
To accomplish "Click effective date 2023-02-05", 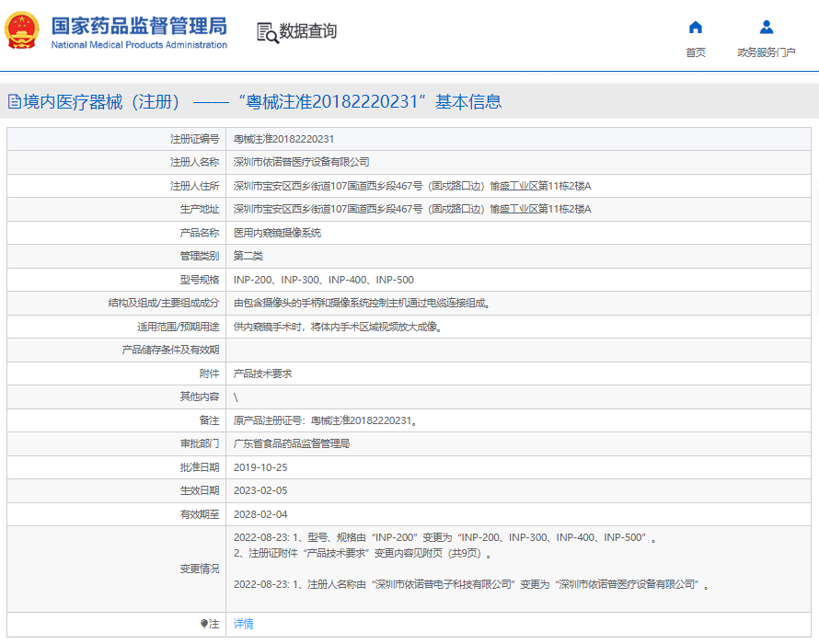I will [260, 490].
